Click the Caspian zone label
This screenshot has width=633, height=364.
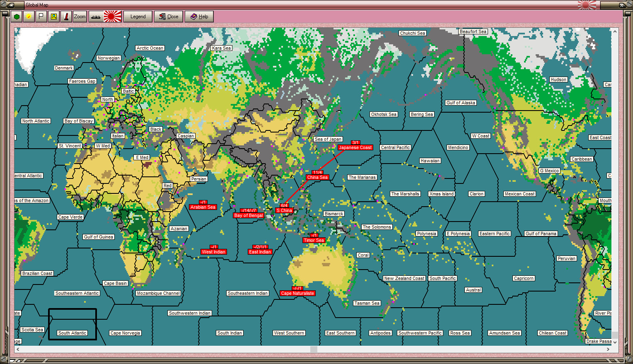(x=186, y=136)
